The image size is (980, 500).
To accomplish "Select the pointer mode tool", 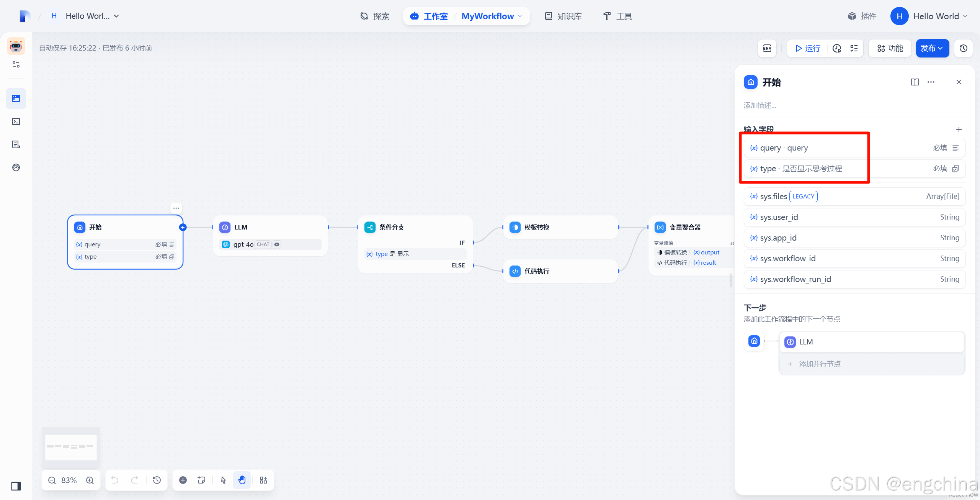I will (224, 480).
